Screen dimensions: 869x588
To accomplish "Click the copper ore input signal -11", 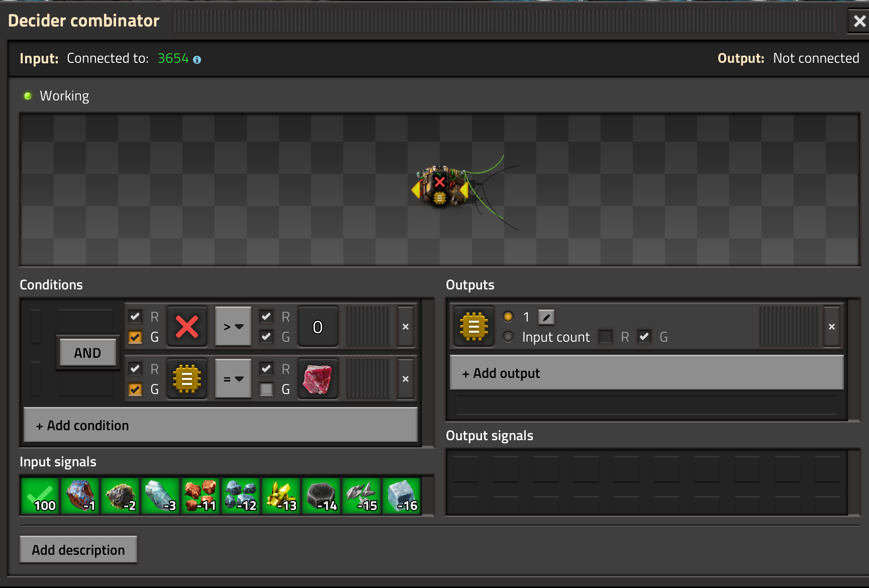I will 201,496.
